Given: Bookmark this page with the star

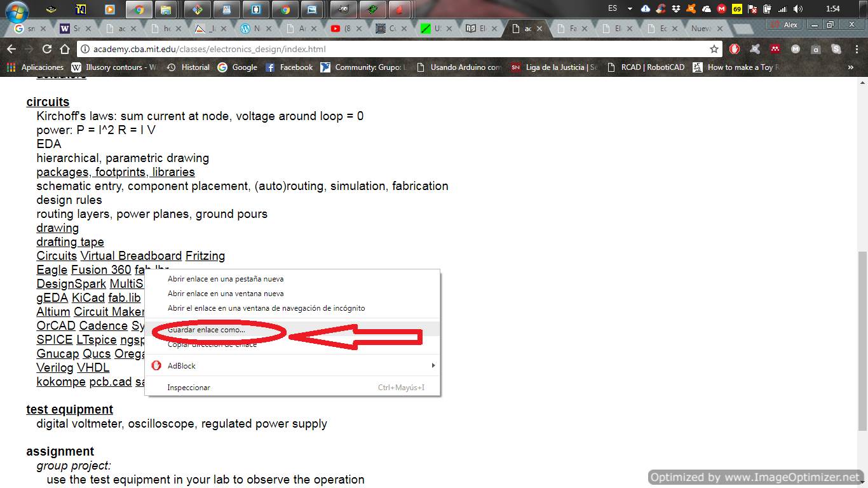Looking at the screenshot, I should (x=714, y=49).
